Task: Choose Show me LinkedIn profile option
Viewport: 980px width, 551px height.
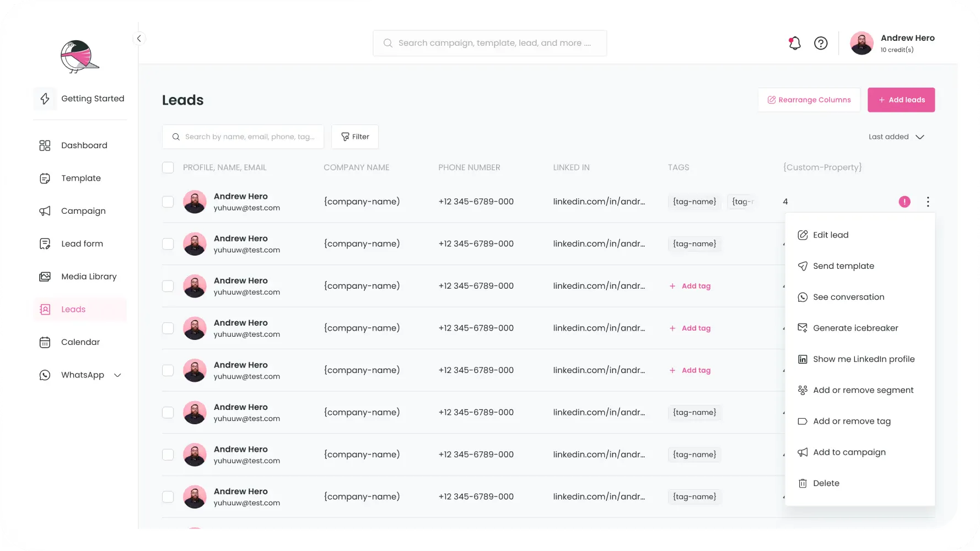Action: (x=860, y=359)
